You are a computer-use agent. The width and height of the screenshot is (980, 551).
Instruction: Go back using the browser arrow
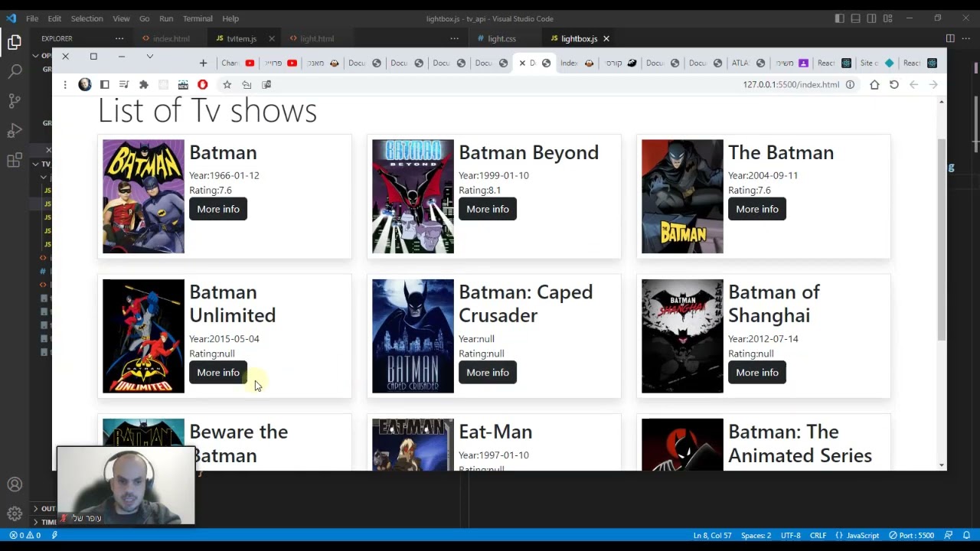pyautogui.click(x=913, y=85)
